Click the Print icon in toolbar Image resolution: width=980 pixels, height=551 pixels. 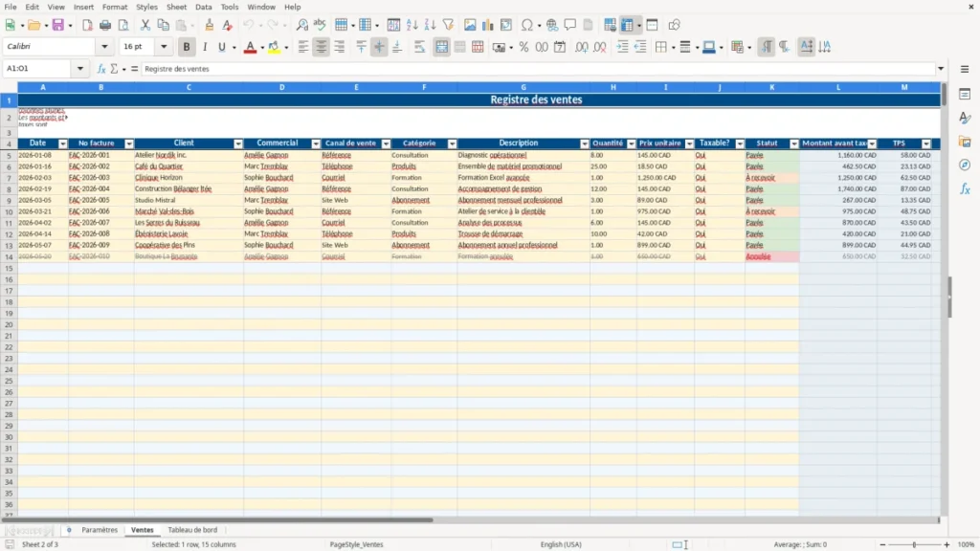click(105, 25)
